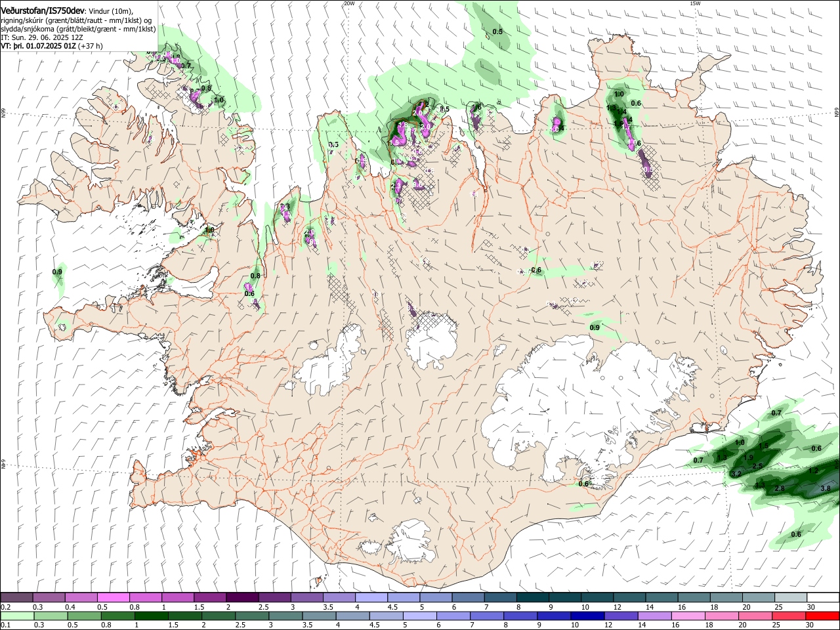The width and height of the screenshot is (840, 630).
Task: Click the 3.8 precipitation value offshore southeast
Action: [x=826, y=488]
